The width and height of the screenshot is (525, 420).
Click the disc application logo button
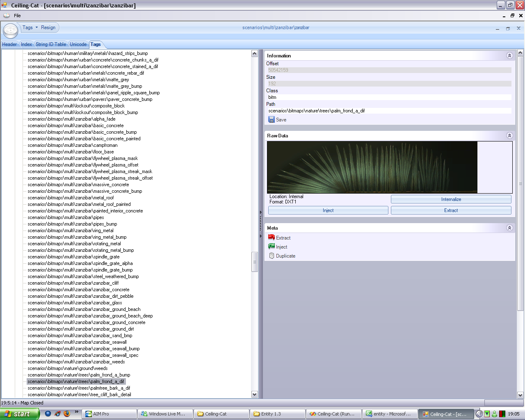[10, 30]
